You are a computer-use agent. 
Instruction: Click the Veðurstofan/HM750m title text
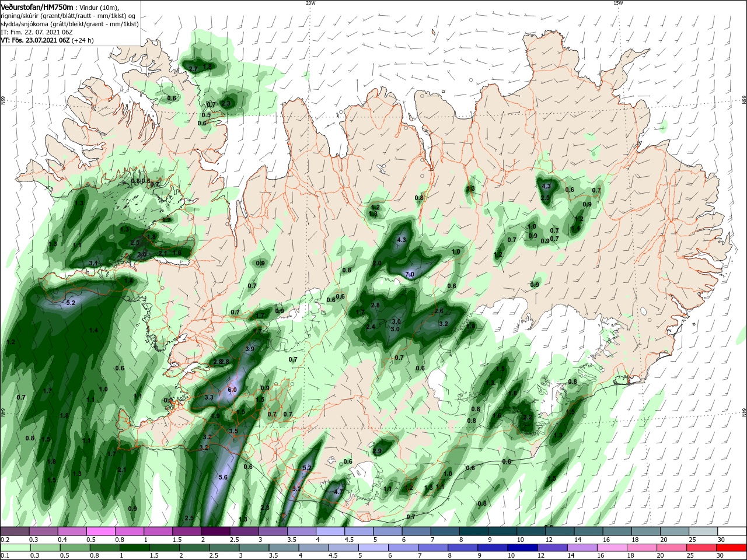point(37,6)
